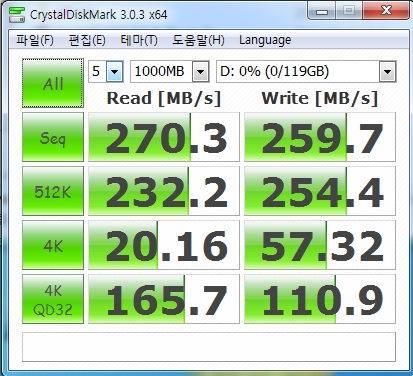Start the Seq benchmark test
413x376 pixels.
click(x=53, y=137)
